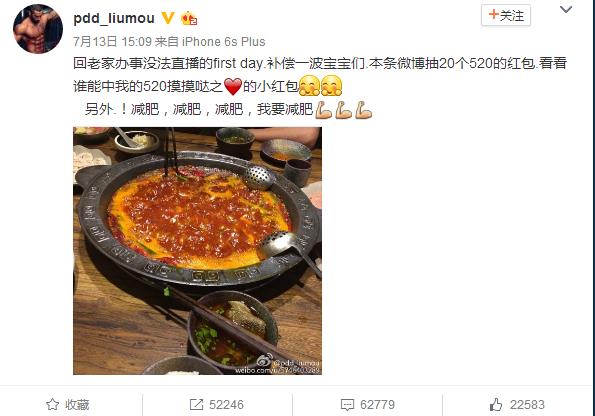The height and width of the screenshot is (416, 595).
Task: Click the 收藏 label
Action: (77, 405)
